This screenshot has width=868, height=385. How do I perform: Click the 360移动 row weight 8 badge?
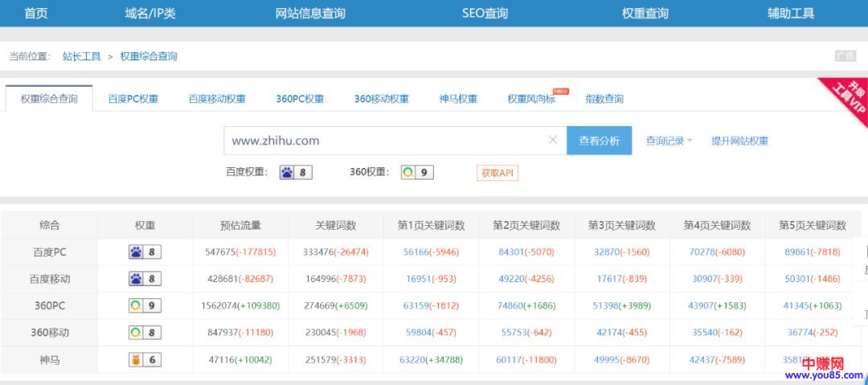pyautogui.click(x=145, y=333)
